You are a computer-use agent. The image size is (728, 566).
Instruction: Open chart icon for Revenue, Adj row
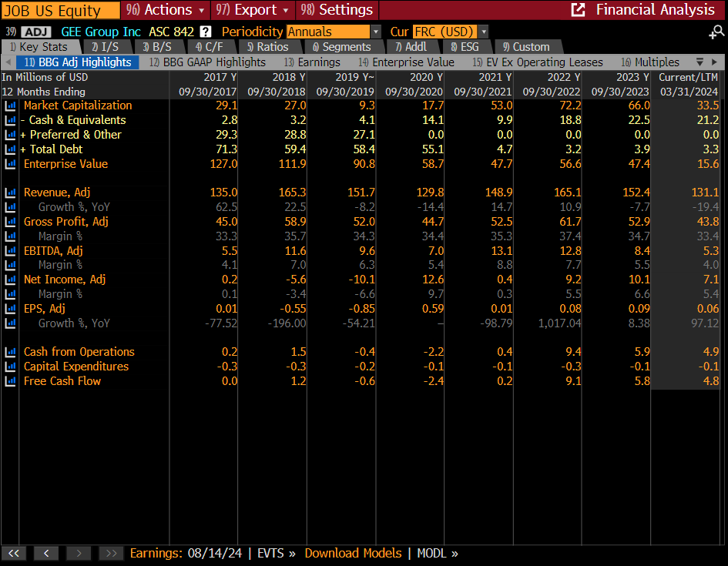pyautogui.click(x=10, y=193)
